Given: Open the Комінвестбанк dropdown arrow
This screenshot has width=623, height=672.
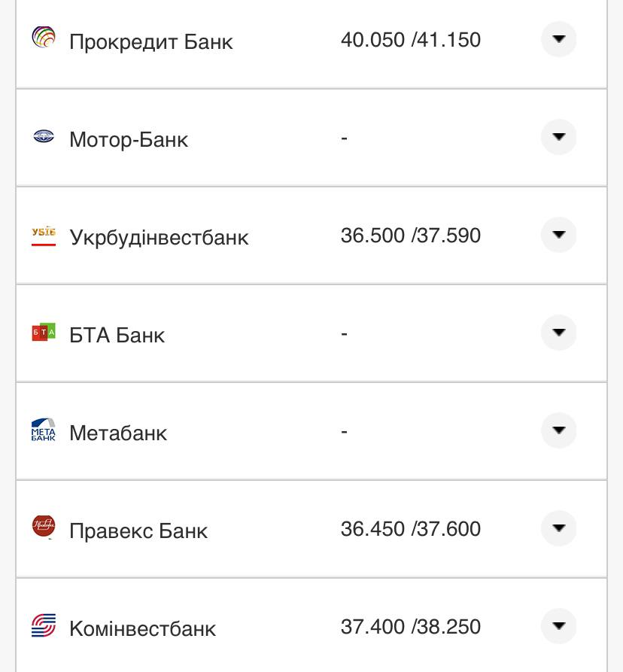Looking at the screenshot, I should pos(558,626).
